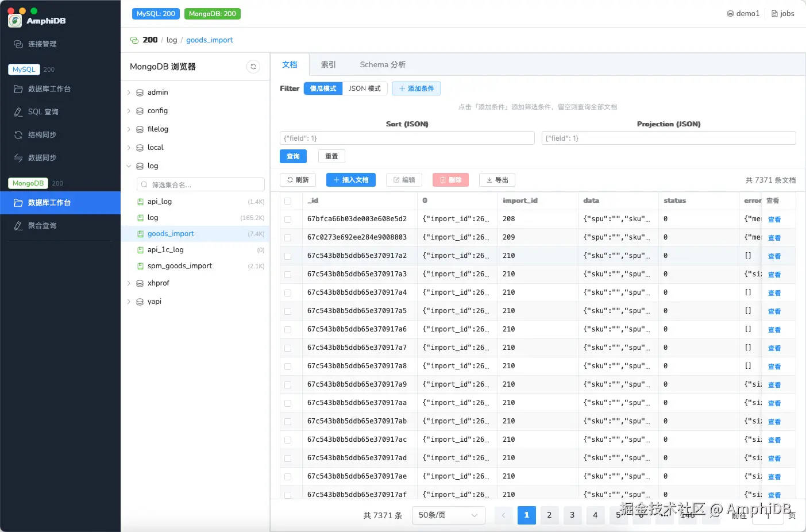The image size is (806, 532).
Task: Click the connection icon beside 200 breadcrumb
Action: (x=134, y=40)
